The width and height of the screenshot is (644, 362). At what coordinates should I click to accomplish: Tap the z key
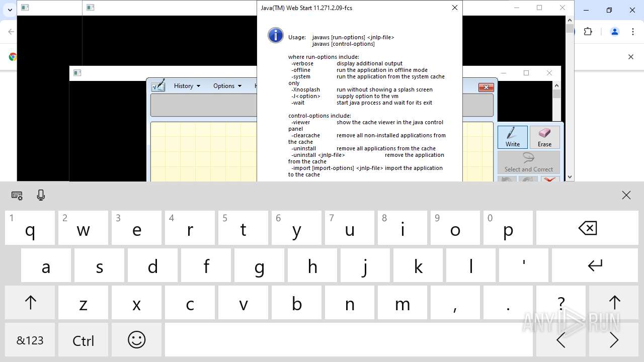pos(84,303)
